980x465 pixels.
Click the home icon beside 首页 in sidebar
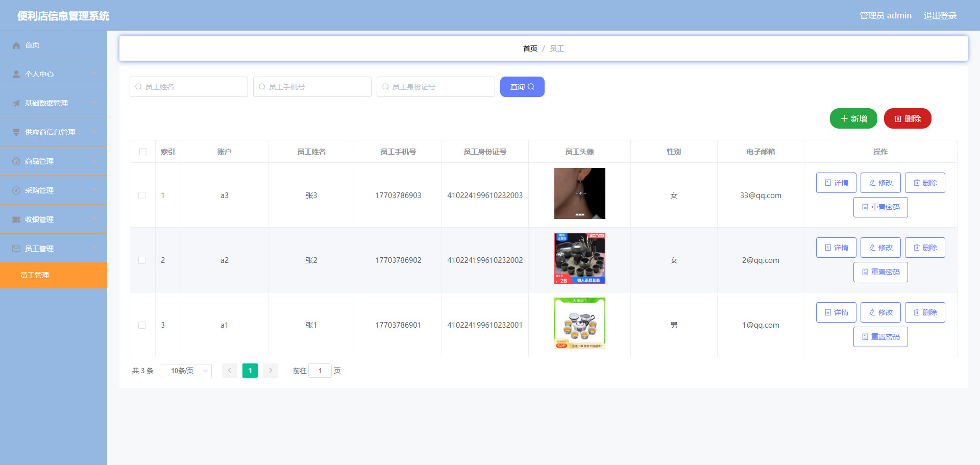click(x=16, y=45)
